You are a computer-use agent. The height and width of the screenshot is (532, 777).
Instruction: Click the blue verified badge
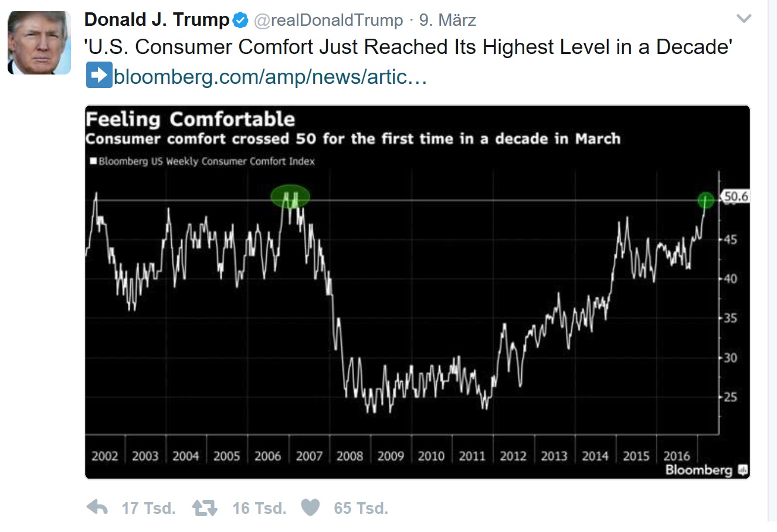[x=241, y=21]
